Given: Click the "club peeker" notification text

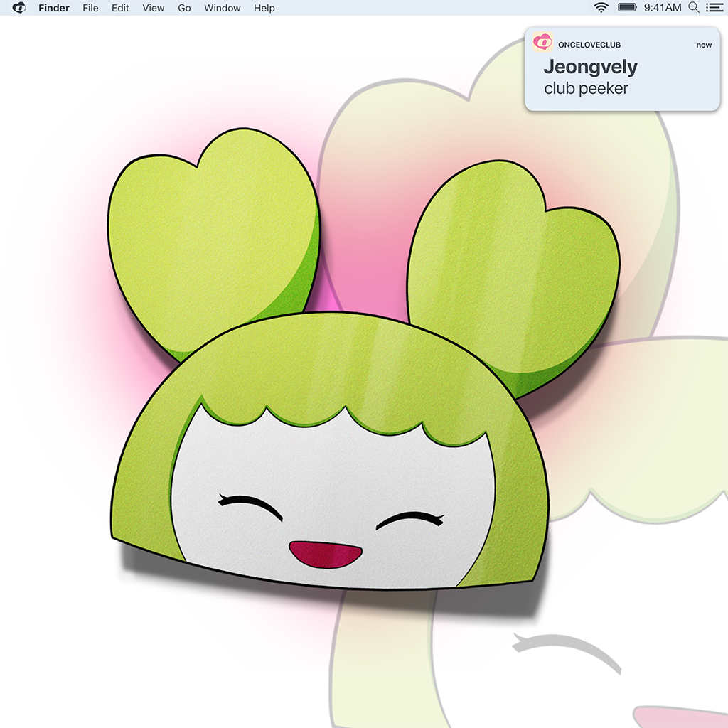Looking at the screenshot, I should click(586, 89).
